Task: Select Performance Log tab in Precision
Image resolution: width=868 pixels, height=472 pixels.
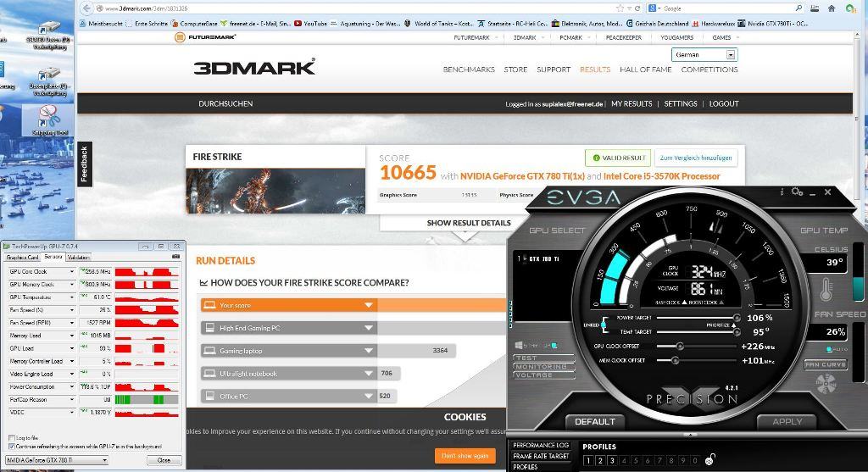Action: pos(541,446)
